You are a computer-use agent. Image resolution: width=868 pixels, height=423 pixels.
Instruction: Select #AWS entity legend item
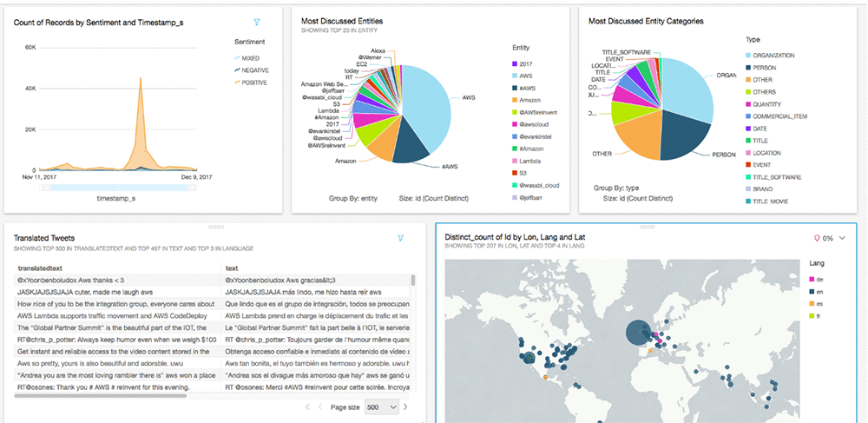click(523, 88)
